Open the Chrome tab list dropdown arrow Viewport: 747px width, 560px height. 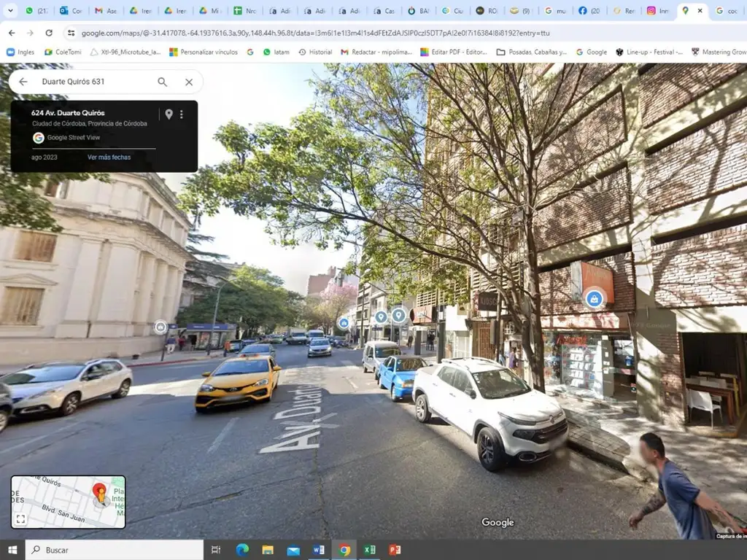pyautogui.click(x=10, y=11)
